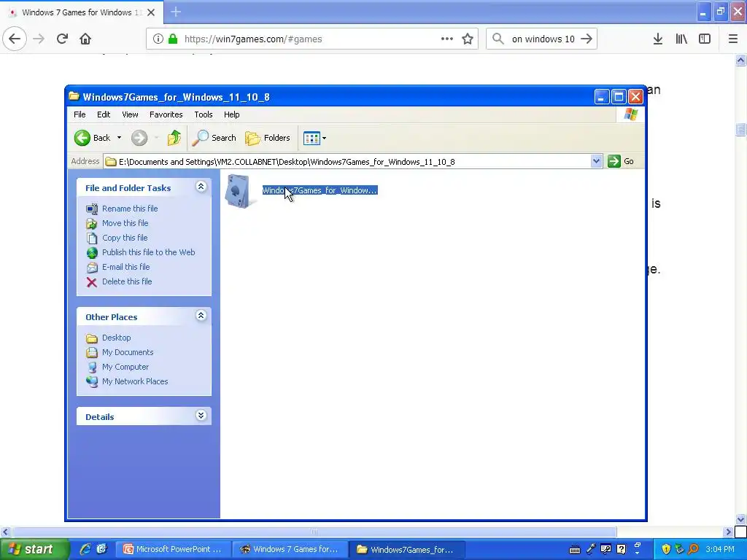The width and height of the screenshot is (747, 560).
Task: Toggle the Firefox sidebar icon
Action: tap(705, 39)
